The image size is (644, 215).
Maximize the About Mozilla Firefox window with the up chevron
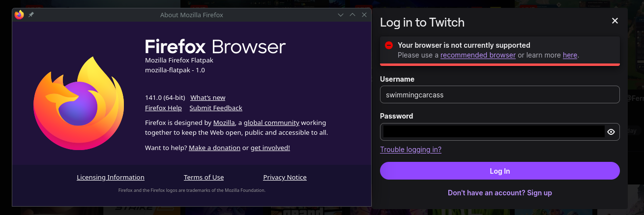(x=352, y=15)
